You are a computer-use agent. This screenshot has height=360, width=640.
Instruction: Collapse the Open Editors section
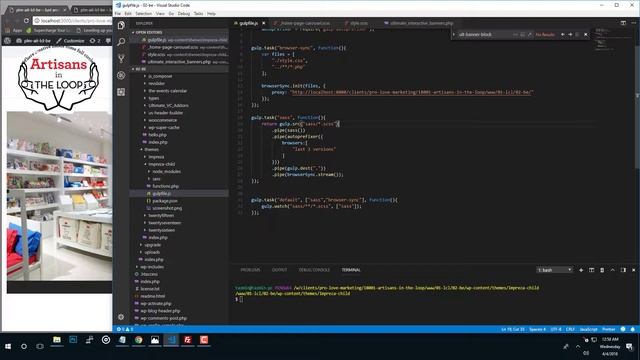(179, 32)
